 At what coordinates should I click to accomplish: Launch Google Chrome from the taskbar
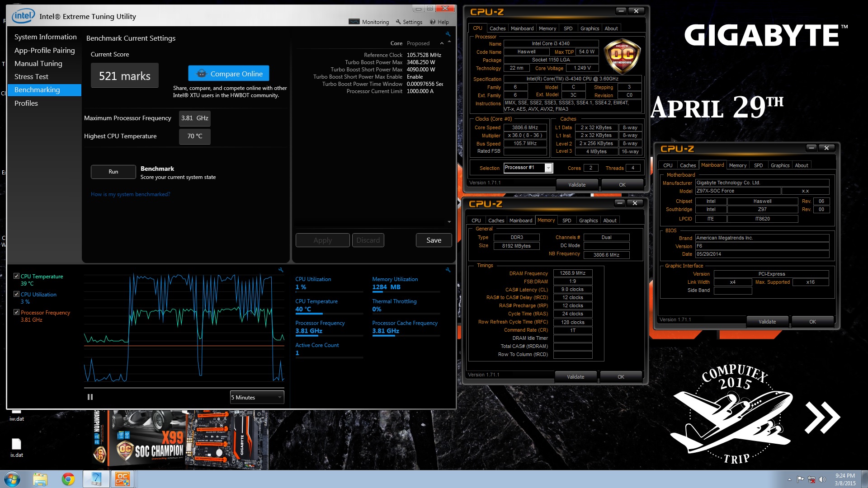[x=68, y=479]
